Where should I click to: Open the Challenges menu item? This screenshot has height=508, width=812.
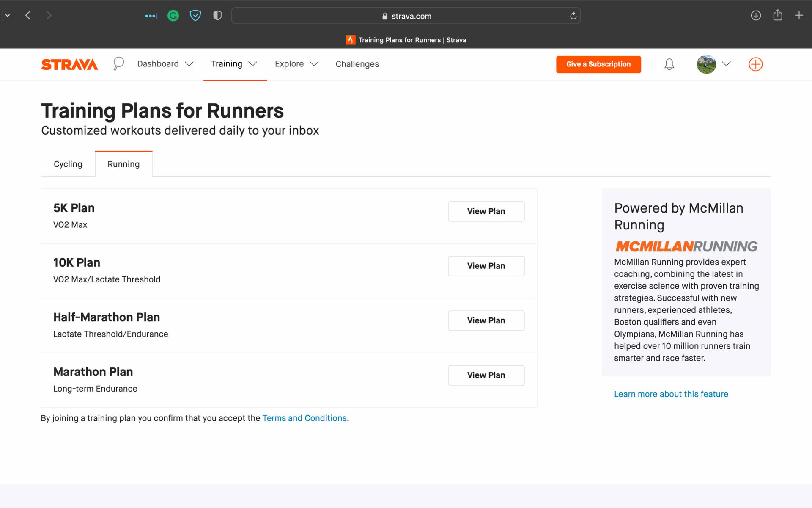(x=357, y=64)
